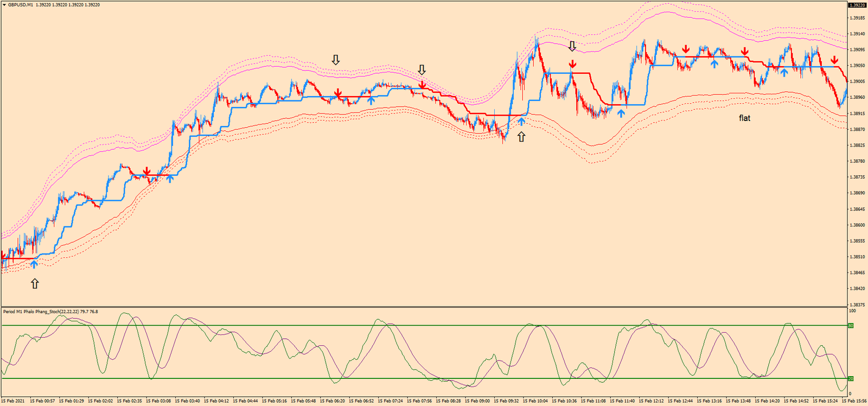This screenshot has height=406, width=868.
Task: Click the hollow up arrow below the first blue arrow
Action: click(x=35, y=283)
